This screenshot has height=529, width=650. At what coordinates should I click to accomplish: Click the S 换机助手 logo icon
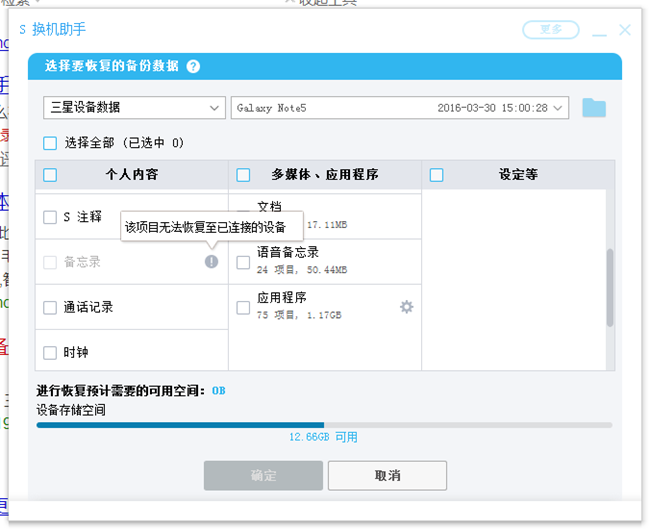[x=22, y=30]
